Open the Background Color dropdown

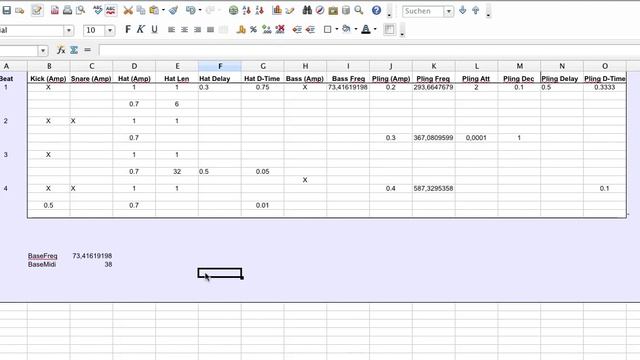pos(356,29)
